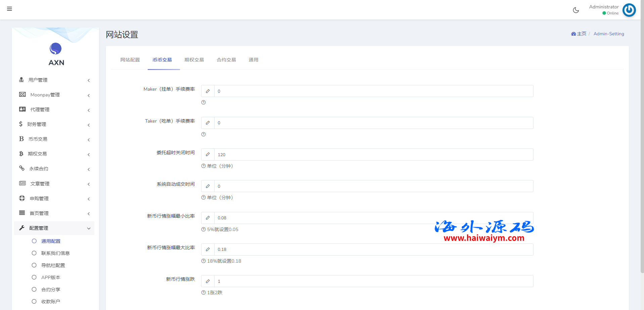Click pencil icon beside Maker fee field
644x310 pixels.
point(208,91)
